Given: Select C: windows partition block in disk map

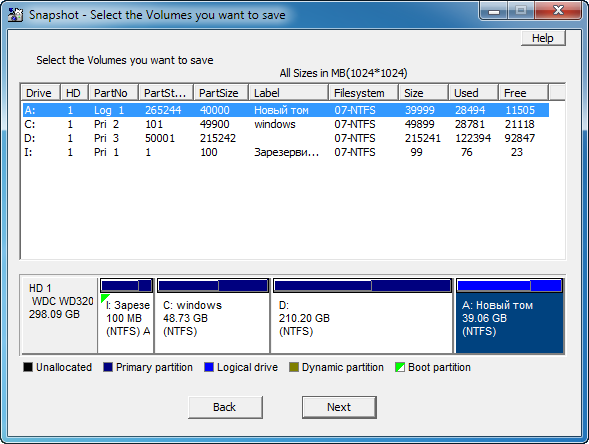Looking at the screenshot, I should pos(212,316).
